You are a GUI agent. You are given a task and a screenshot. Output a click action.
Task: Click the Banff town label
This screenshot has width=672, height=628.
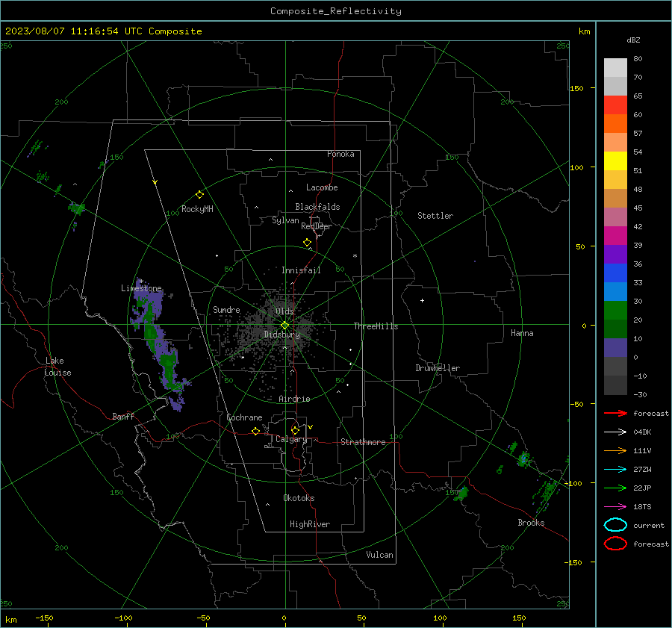tap(123, 416)
